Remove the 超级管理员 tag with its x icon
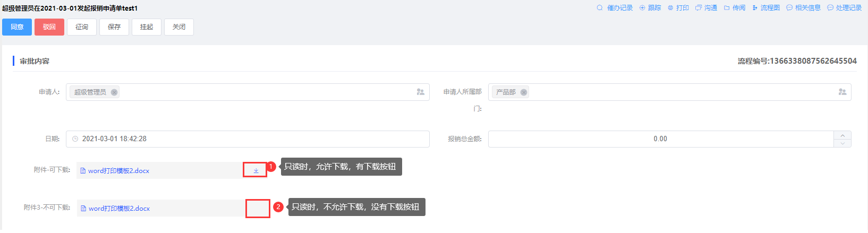Viewport: 868px width, 233px height. click(x=114, y=92)
